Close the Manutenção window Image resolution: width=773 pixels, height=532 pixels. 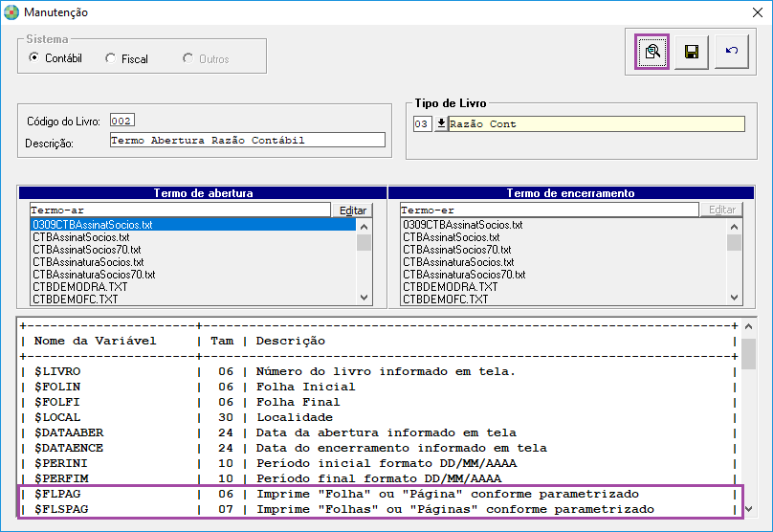[x=758, y=12]
